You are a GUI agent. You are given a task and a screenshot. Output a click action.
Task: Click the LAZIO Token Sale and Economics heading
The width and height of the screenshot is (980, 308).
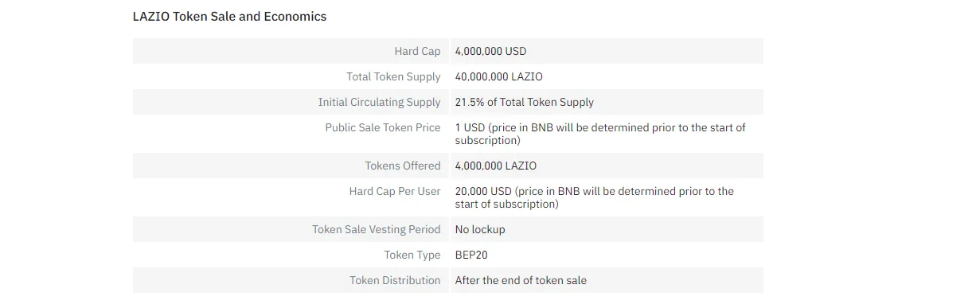click(229, 16)
